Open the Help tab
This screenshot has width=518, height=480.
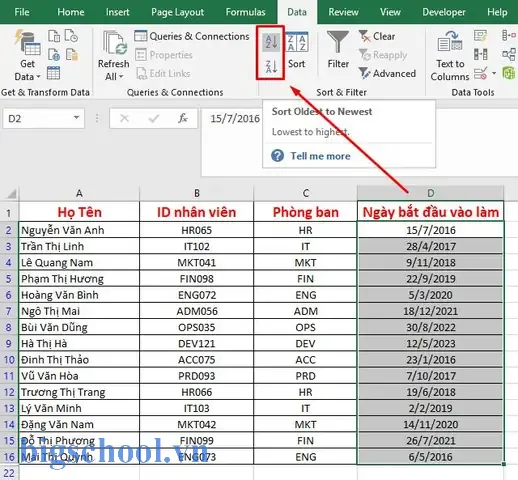(x=497, y=12)
